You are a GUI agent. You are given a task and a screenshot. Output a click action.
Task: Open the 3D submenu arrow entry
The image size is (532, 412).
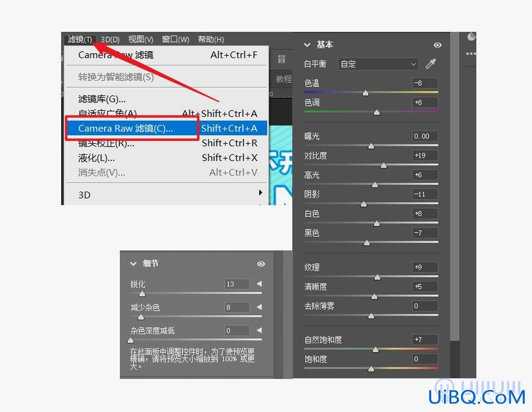pyautogui.click(x=168, y=195)
